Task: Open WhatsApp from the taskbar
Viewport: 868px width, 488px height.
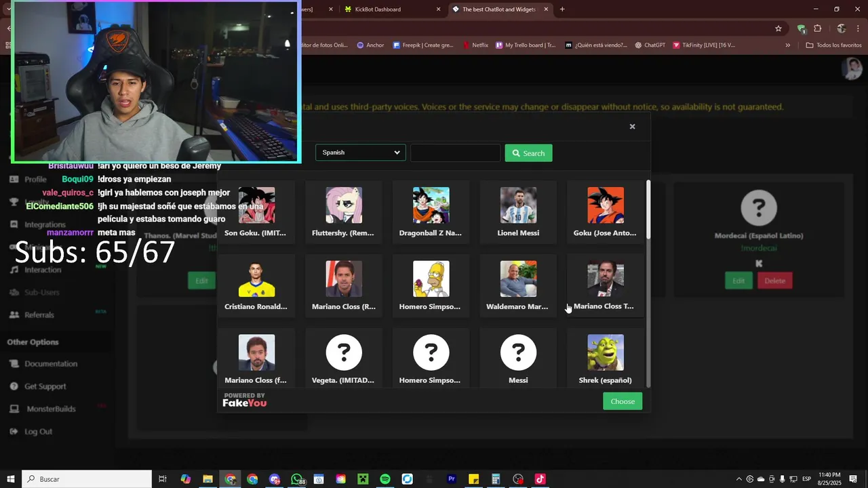Action: coord(296,479)
